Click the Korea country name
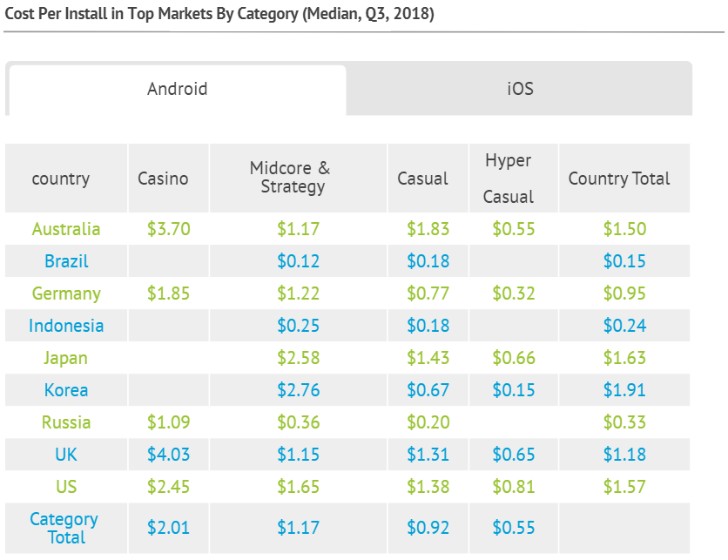728x560 pixels. pyautogui.click(x=66, y=390)
